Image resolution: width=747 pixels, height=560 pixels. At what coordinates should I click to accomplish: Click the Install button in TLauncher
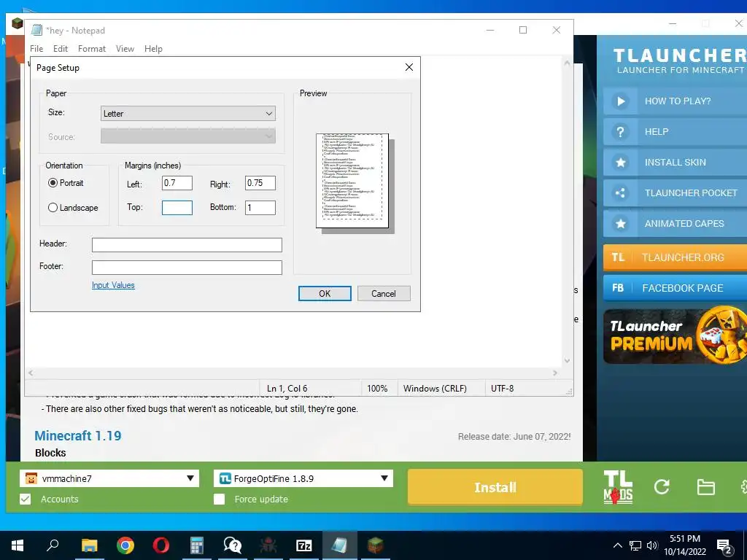(x=495, y=487)
